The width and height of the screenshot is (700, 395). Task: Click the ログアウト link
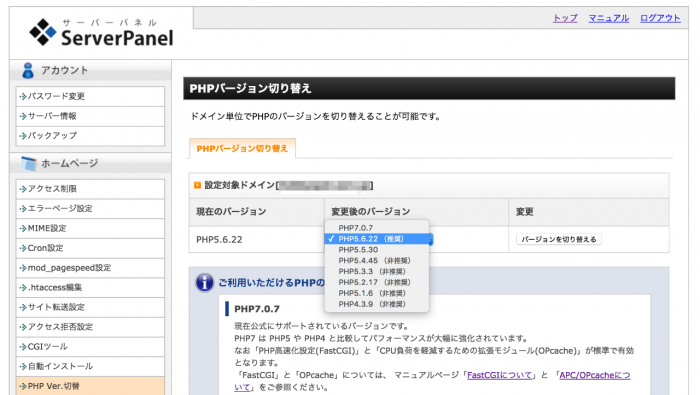(x=660, y=18)
